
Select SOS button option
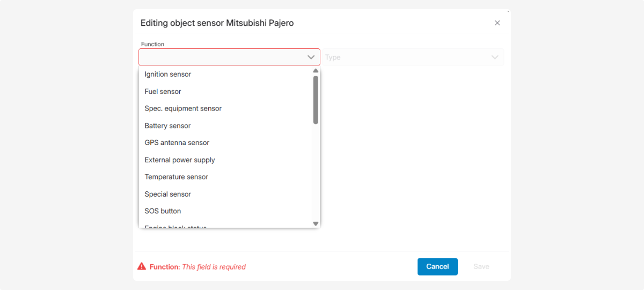[x=163, y=211]
